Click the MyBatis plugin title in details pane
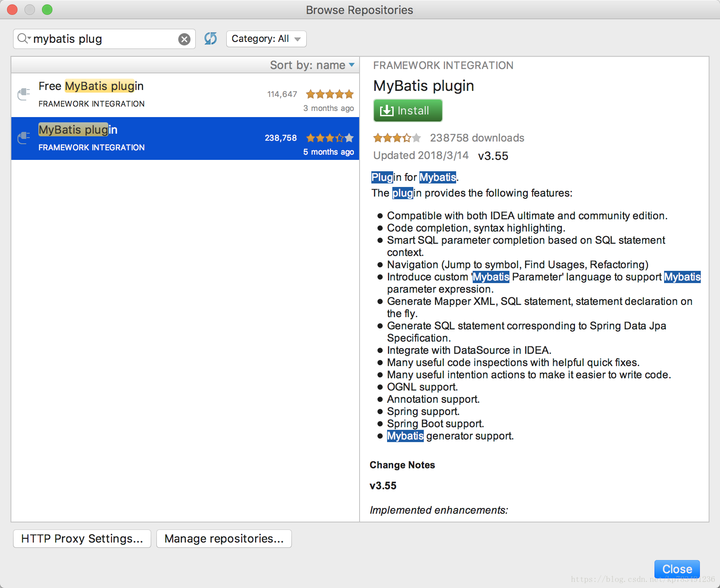 point(423,86)
